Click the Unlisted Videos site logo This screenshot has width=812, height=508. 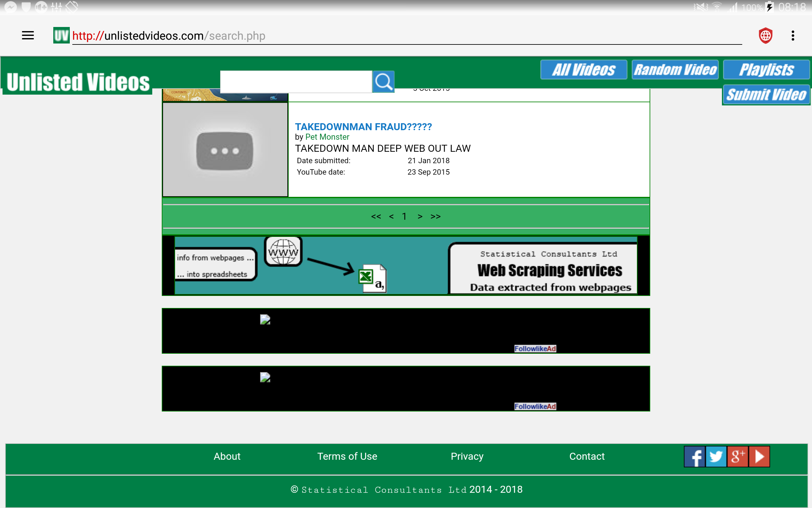[77, 82]
